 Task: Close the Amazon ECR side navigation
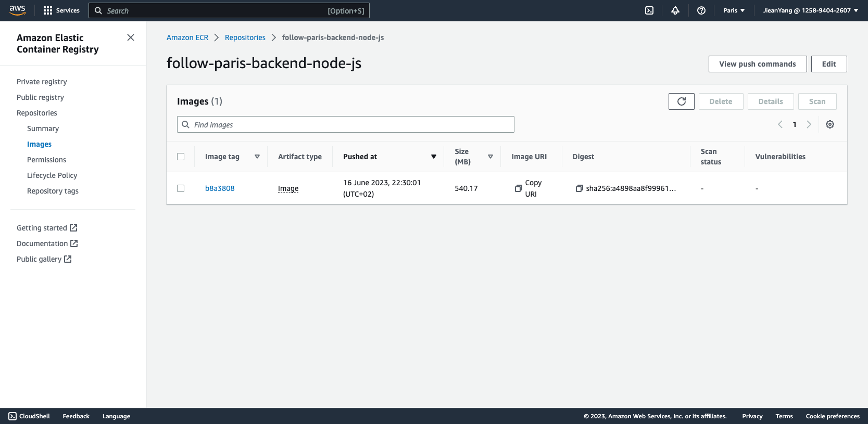(x=131, y=37)
